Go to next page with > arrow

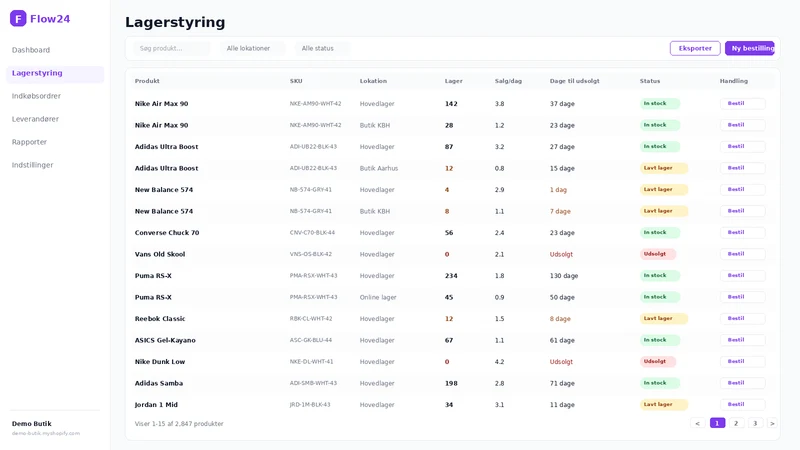tap(772, 423)
